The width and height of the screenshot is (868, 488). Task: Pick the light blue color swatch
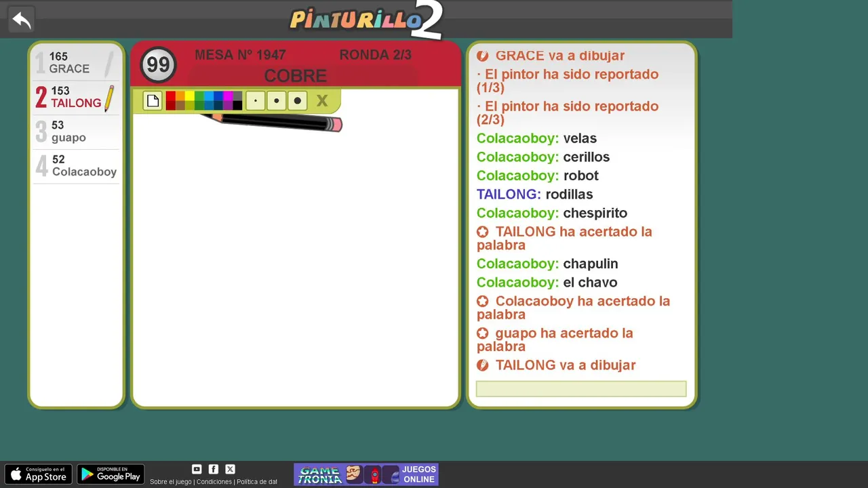[209, 96]
